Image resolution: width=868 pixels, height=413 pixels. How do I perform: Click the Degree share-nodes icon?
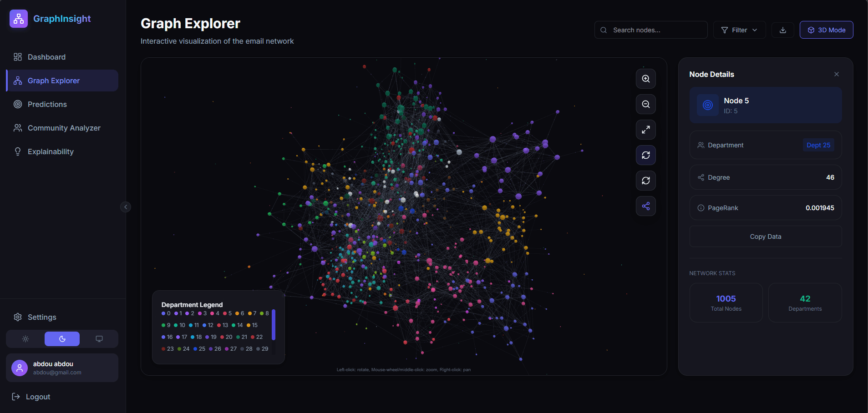coord(700,177)
